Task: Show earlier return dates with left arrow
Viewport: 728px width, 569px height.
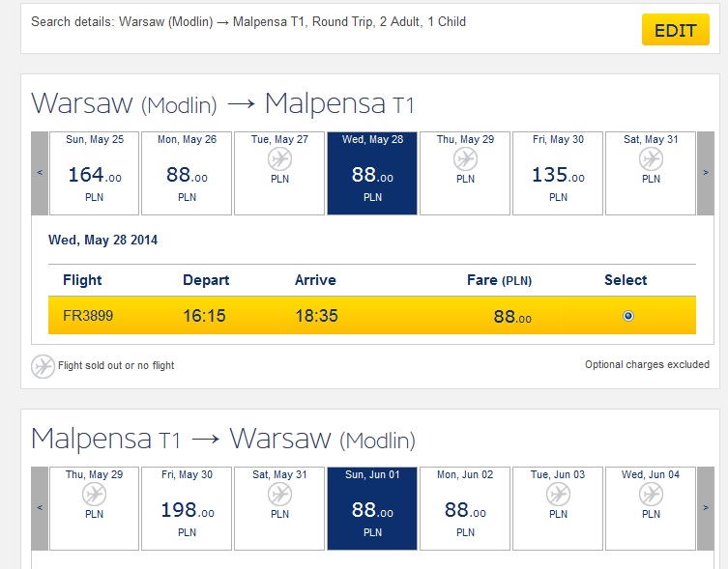Action: click(x=40, y=508)
